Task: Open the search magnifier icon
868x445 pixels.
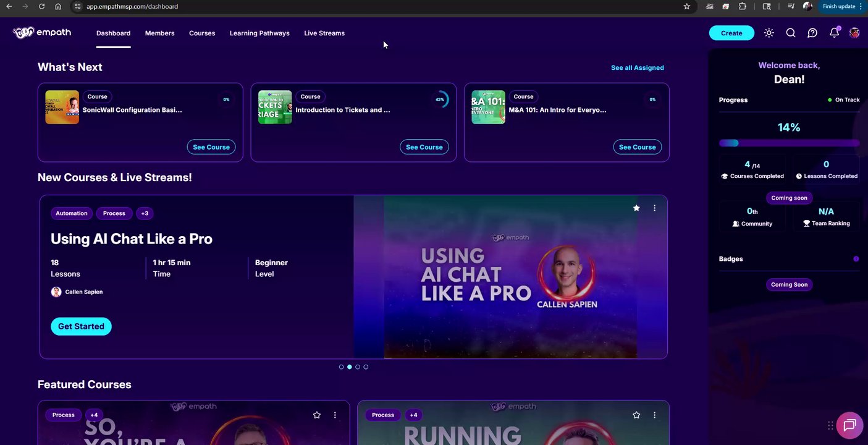Action: coord(791,33)
